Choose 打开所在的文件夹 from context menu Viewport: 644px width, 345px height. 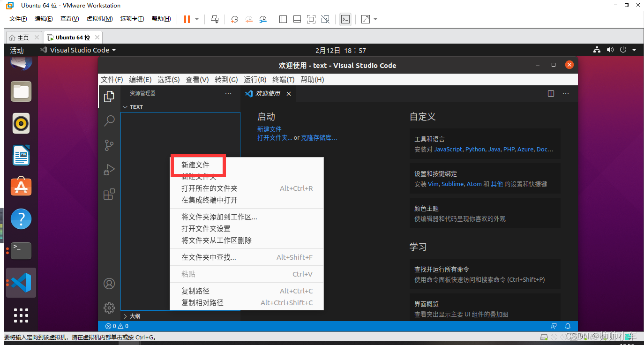point(247,188)
